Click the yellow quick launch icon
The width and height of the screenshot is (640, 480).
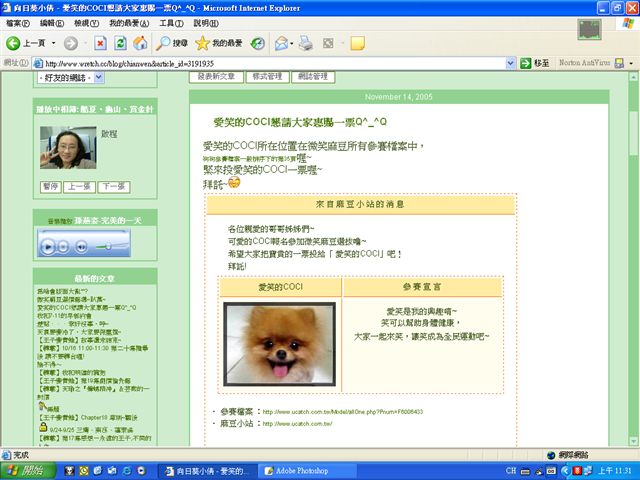(x=84, y=471)
